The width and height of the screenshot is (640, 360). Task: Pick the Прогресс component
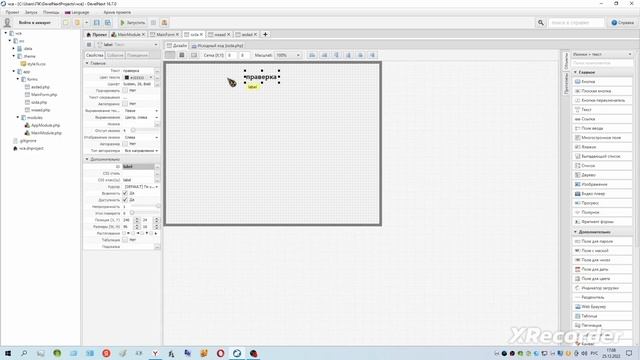pos(602,203)
